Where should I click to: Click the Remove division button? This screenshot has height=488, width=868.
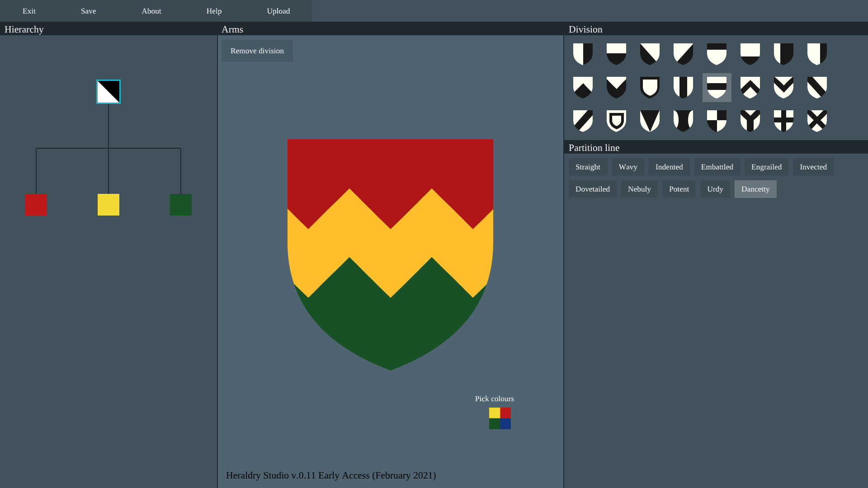tap(257, 51)
